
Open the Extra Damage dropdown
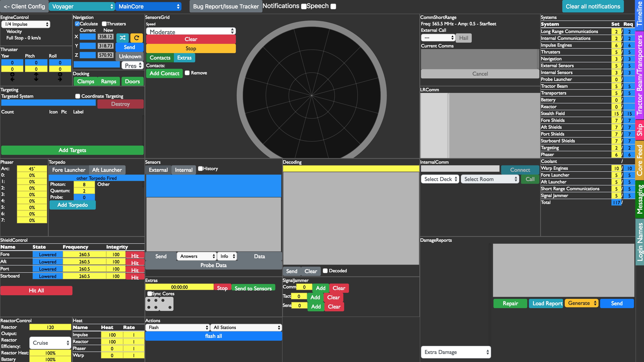pos(456,352)
